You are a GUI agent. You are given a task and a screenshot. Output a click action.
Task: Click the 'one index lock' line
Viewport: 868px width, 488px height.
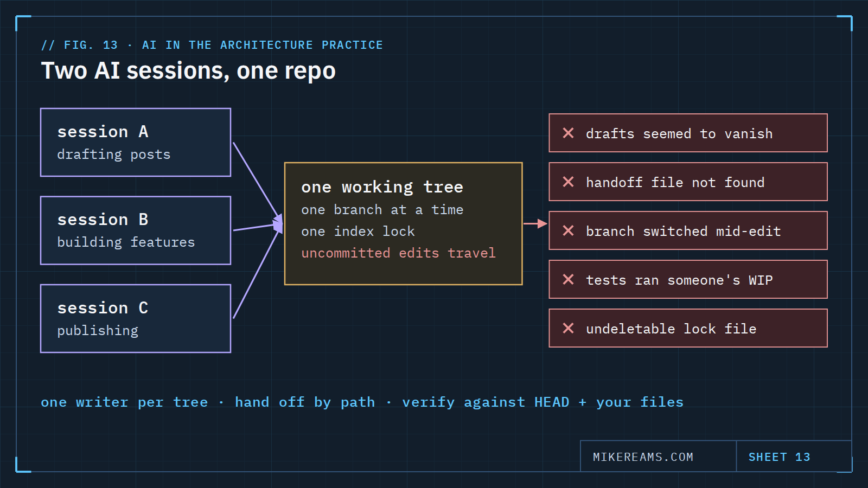tap(358, 232)
